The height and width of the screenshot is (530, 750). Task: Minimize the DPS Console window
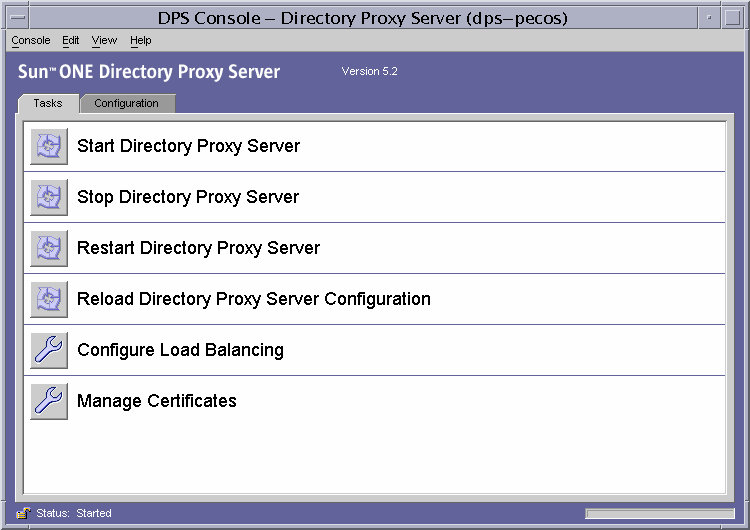pos(709,18)
